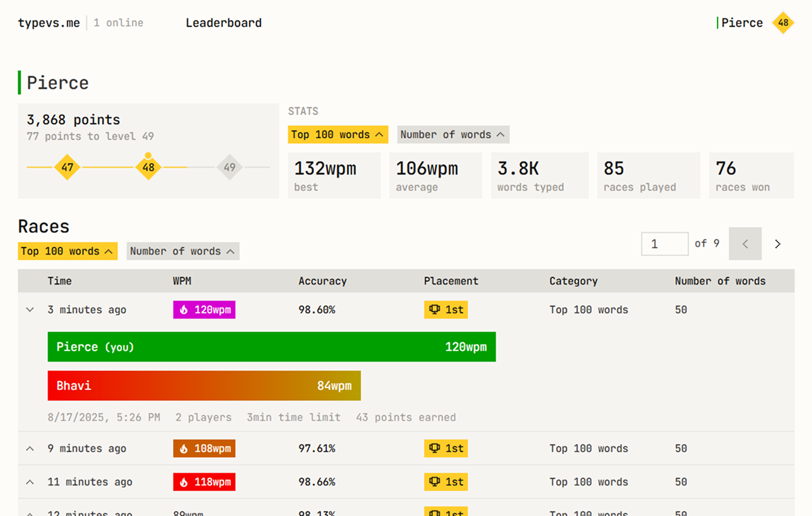Click the Pierce profile heading

(57, 83)
